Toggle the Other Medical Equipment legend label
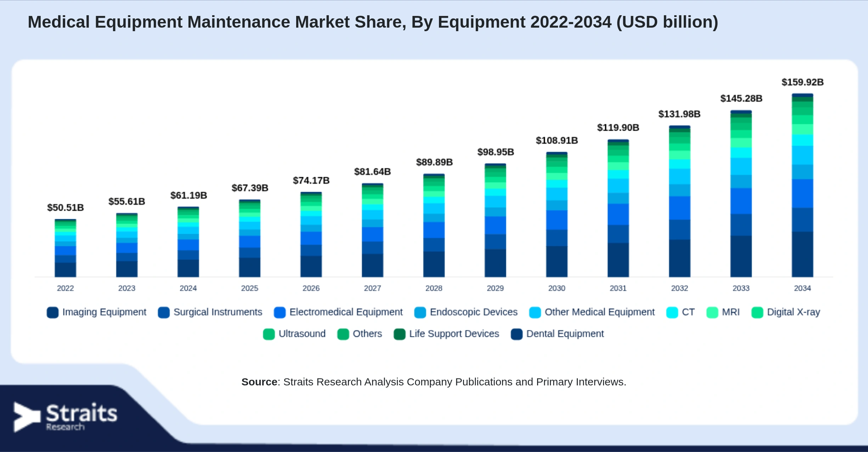Screen dimensions: 868x452 600,312
